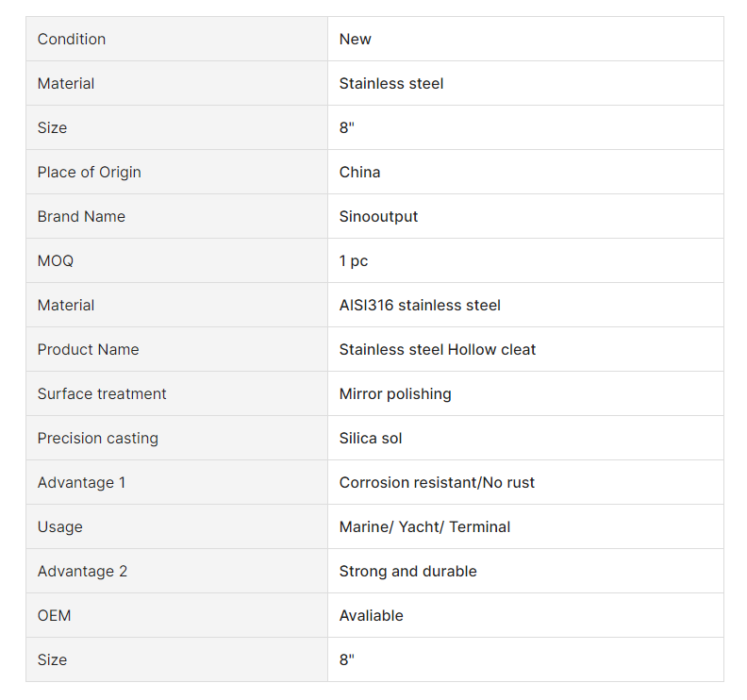
Task: Click the 'New' condition value
Action: [356, 39]
